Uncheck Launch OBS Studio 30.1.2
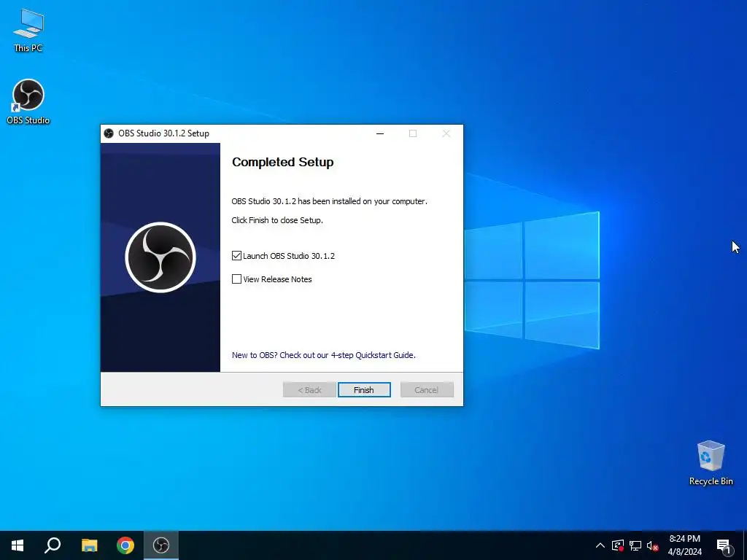 (237, 256)
